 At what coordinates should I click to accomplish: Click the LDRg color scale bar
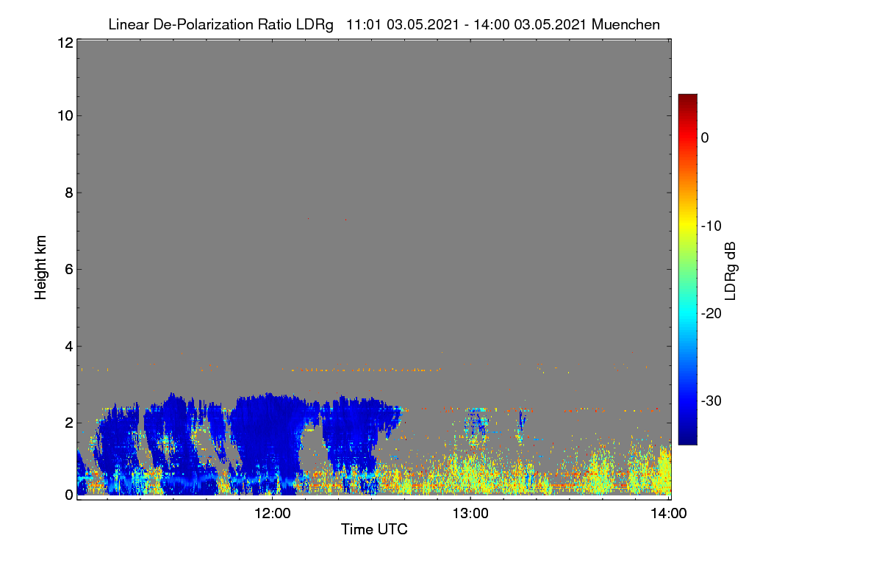[x=687, y=269]
